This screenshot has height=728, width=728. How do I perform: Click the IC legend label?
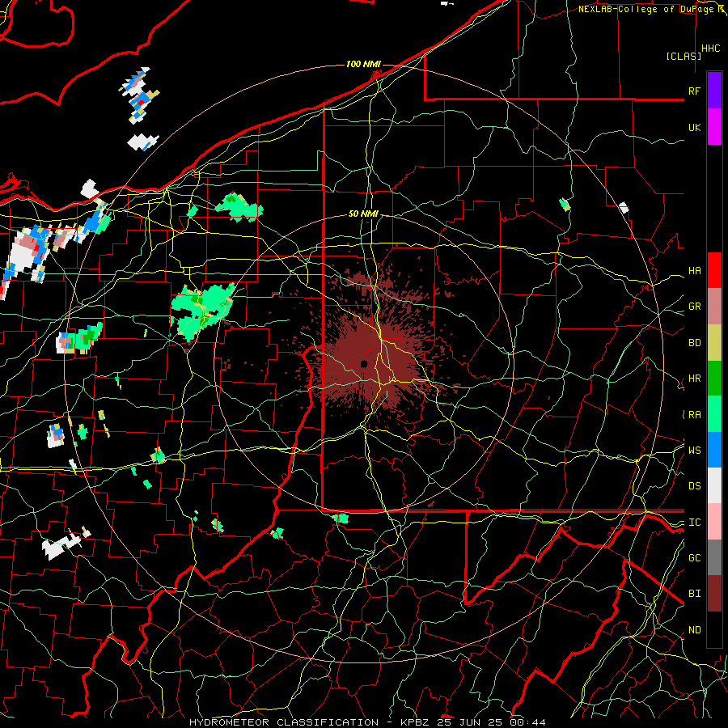[694, 523]
